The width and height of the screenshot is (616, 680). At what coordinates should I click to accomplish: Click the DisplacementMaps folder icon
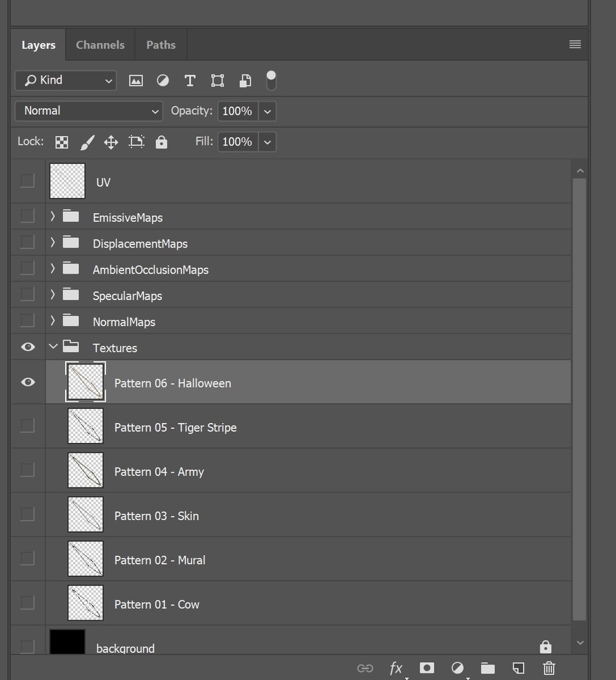pyautogui.click(x=70, y=242)
